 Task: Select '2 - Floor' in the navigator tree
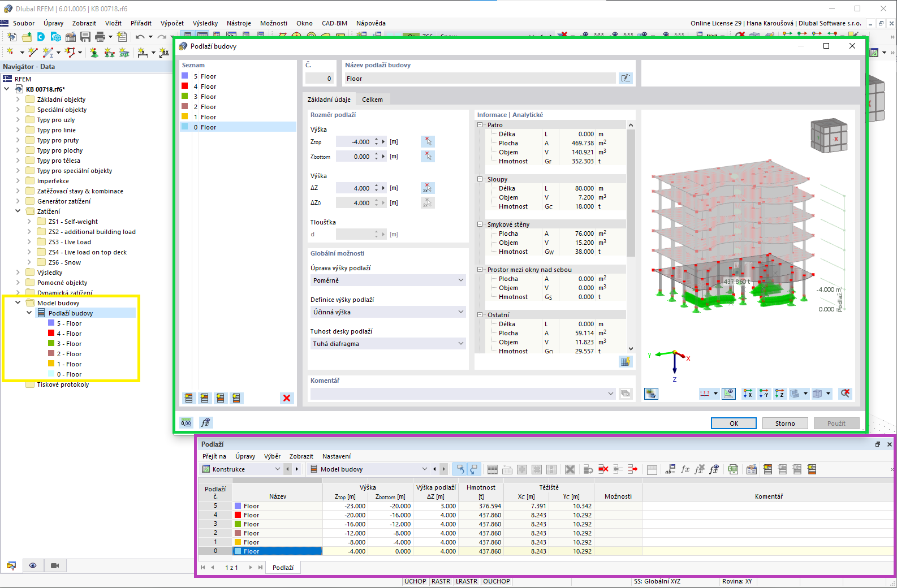coord(69,354)
